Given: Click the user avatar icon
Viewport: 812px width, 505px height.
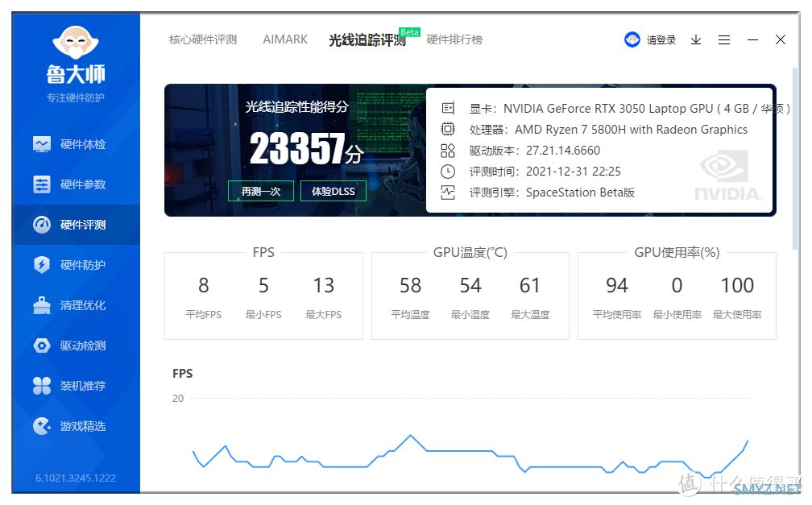Looking at the screenshot, I should pos(632,39).
